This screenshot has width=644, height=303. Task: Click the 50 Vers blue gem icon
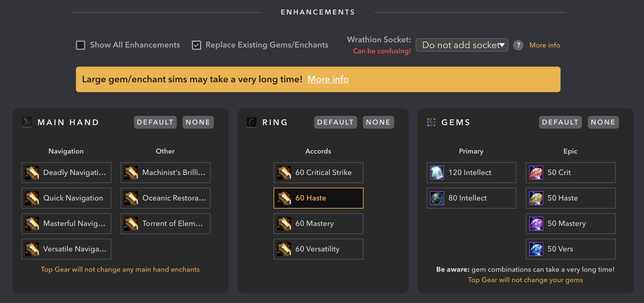(536, 249)
